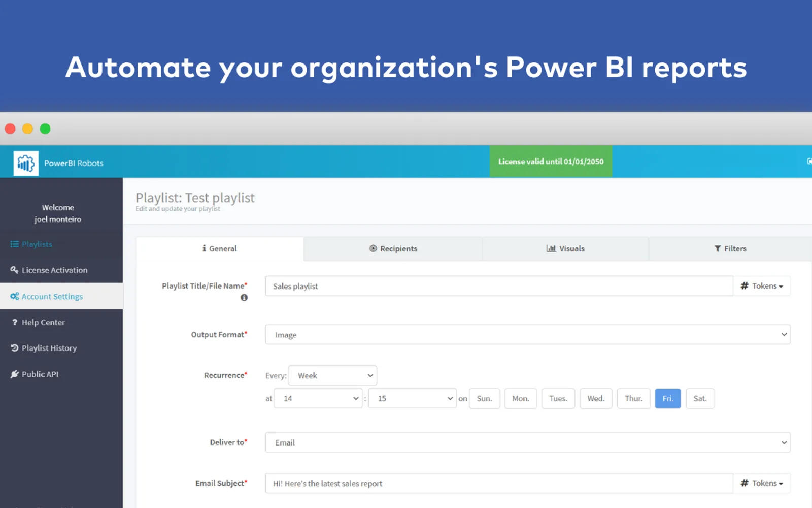812x508 pixels.
Task: Toggle the Thur. day button
Action: coord(634,398)
